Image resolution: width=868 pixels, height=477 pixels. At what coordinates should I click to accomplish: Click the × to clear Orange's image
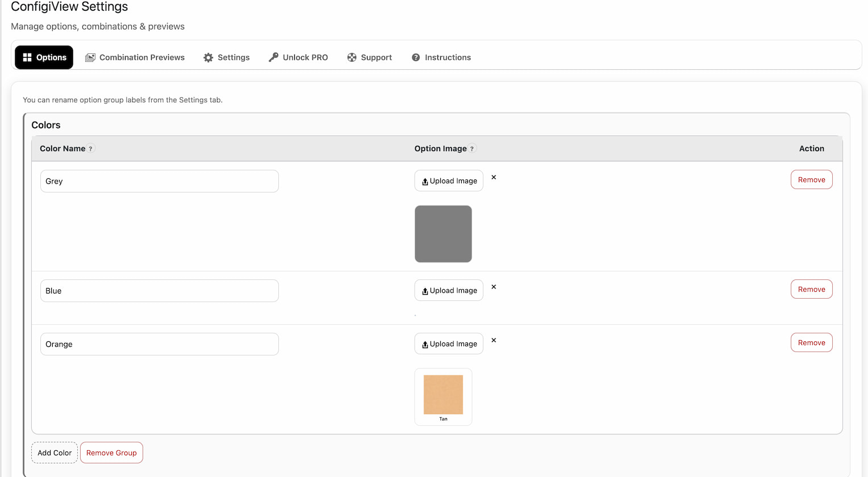(494, 340)
